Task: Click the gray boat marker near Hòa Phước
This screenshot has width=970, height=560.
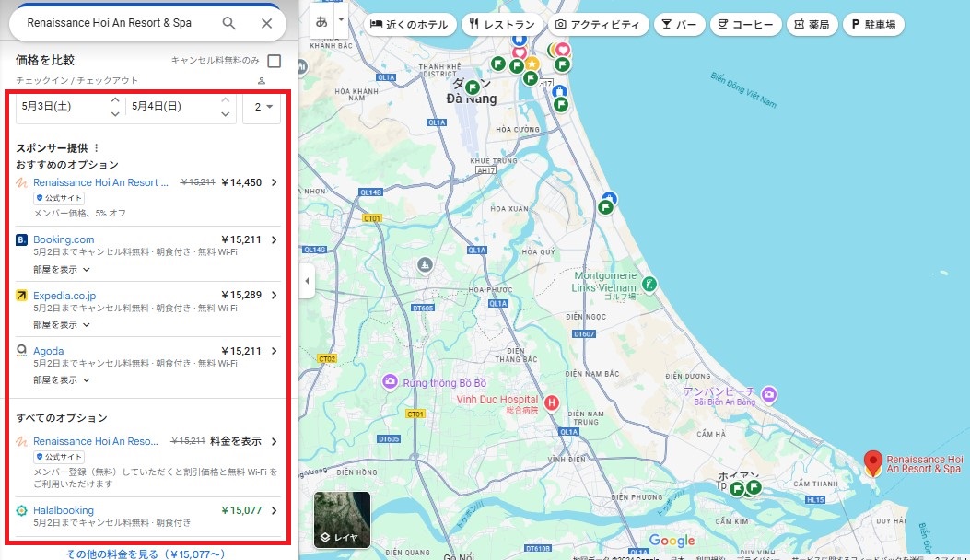Action: (425, 265)
